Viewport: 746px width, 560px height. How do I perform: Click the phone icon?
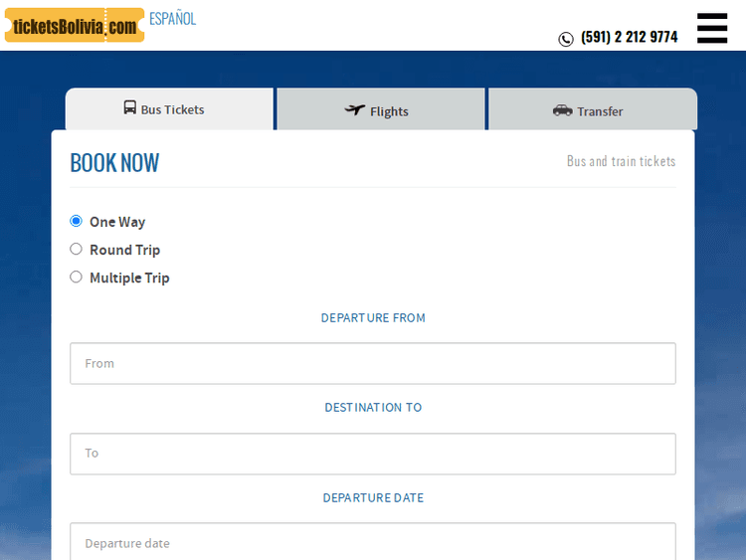[x=566, y=39]
